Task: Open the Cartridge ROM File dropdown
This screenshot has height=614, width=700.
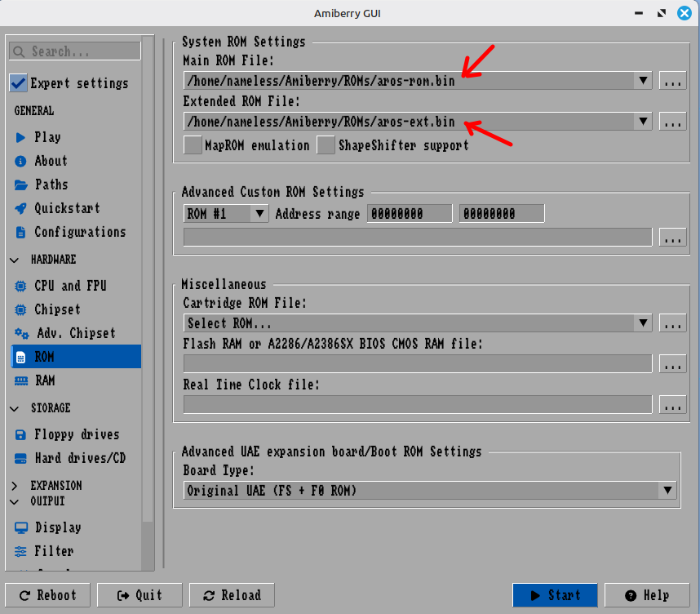Action: pyautogui.click(x=643, y=323)
